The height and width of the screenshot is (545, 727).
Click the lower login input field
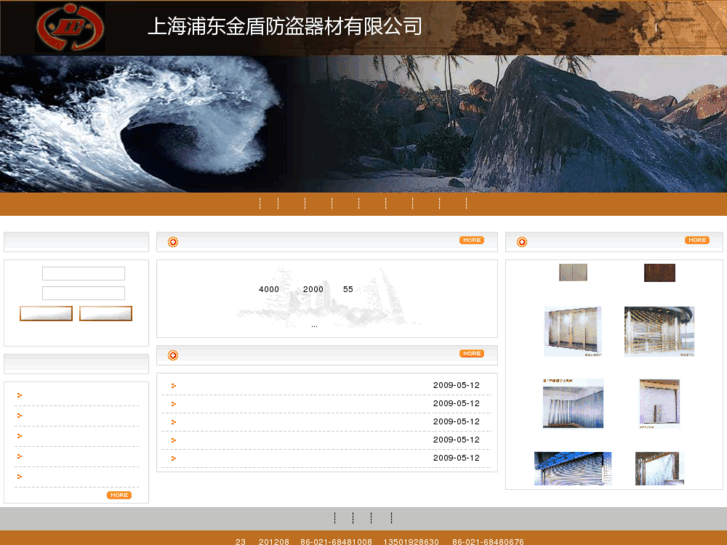click(83, 293)
